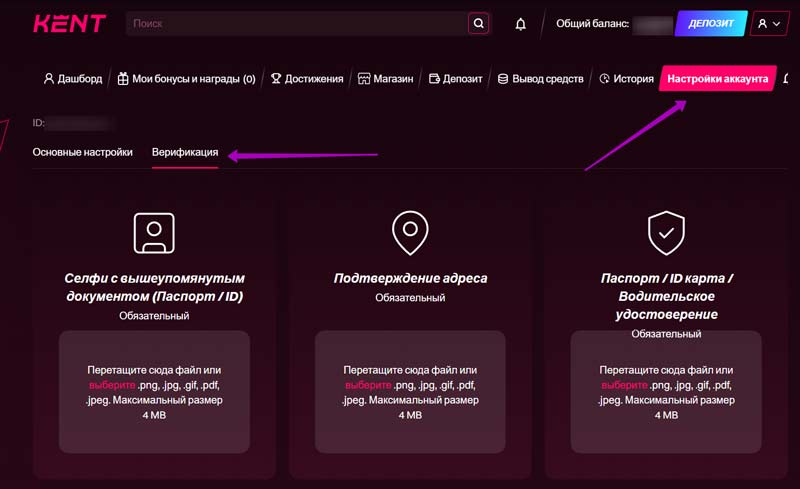Click the KENT logo
Viewport: 800px width, 489px height.
pos(69,23)
